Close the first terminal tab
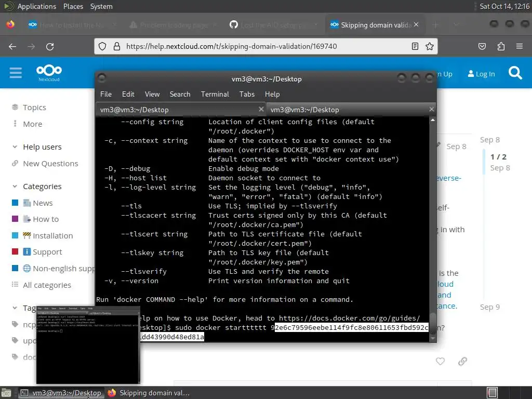The height and width of the screenshot is (399, 532). point(261,109)
